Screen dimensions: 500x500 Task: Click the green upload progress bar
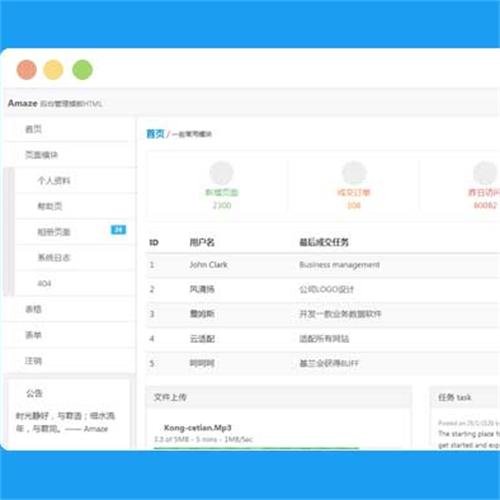256,448
